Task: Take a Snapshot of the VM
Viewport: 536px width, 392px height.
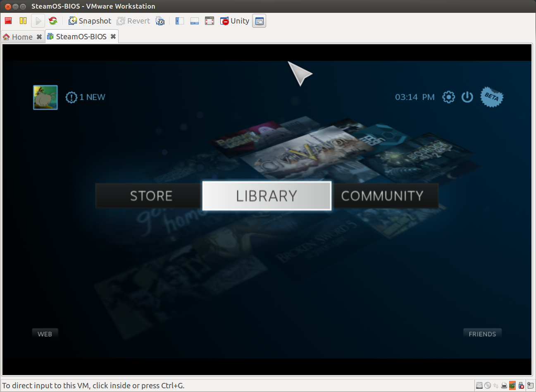Action: (90, 21)
